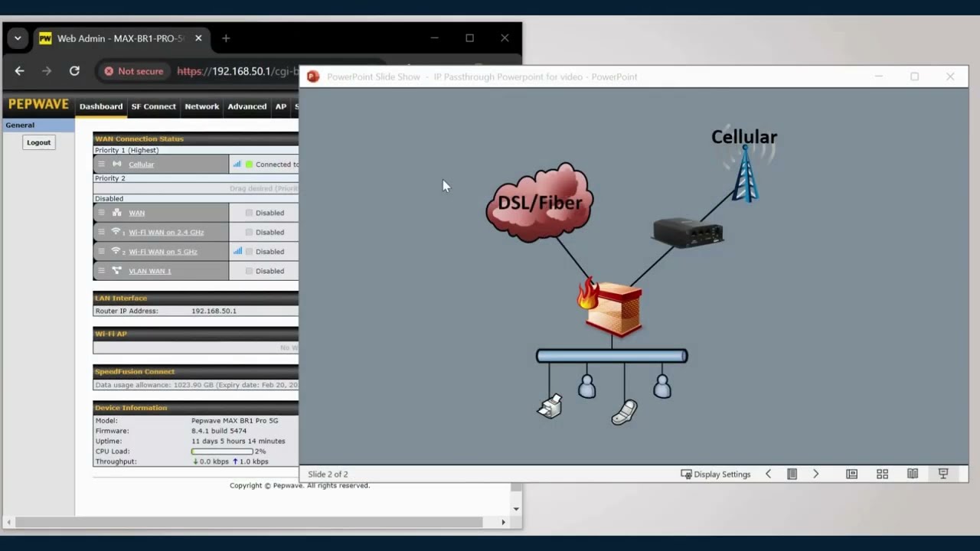
Task: Click the Slide 2 of 2 status text
Action: (x=328, y=474)
